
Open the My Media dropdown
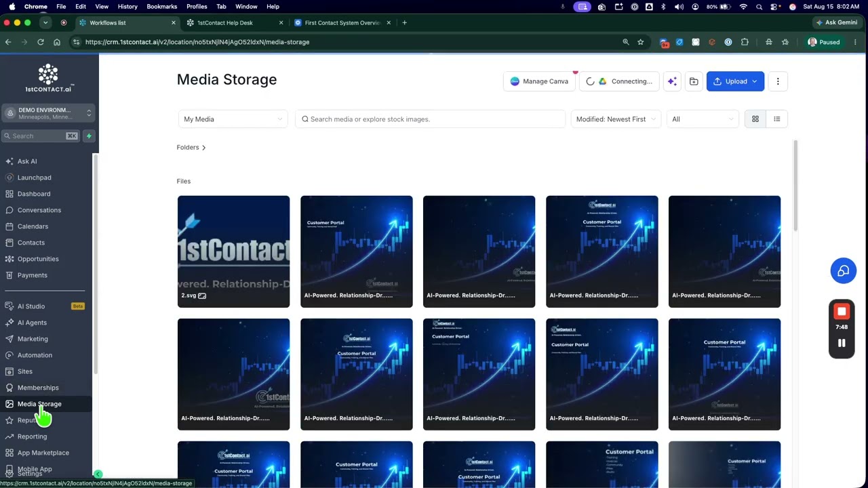pyautogui.click(x=233, y=119)
